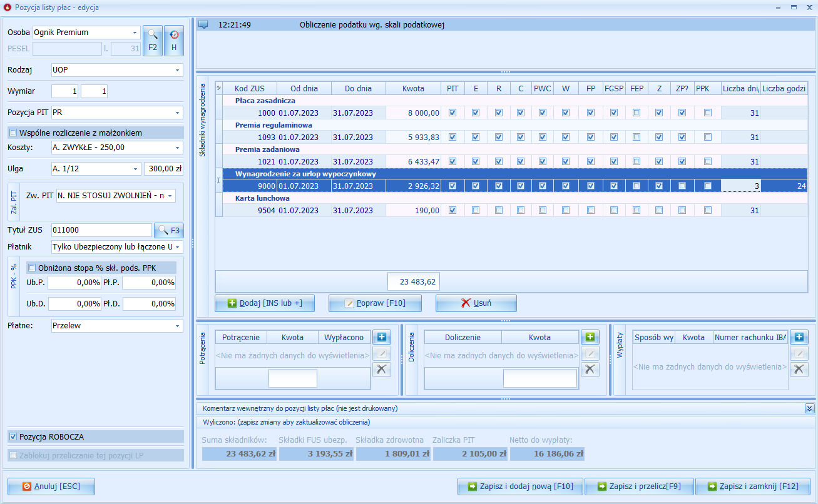Click the Od dnia column header
This screenshot has width=818, height=504.
point(304,88)
